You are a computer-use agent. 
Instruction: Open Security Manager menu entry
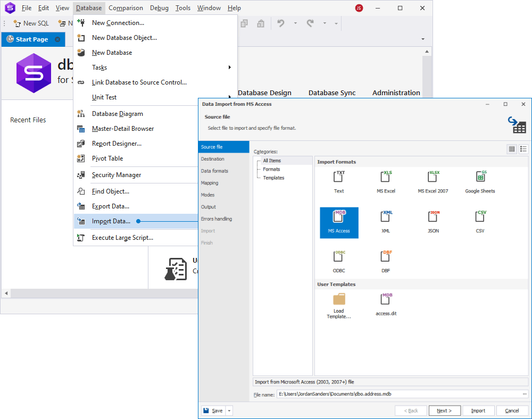(136, 175)
